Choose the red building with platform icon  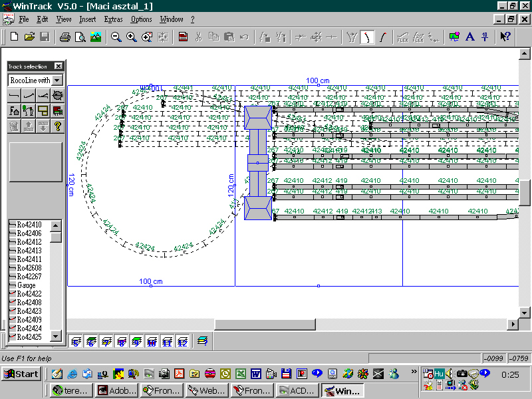[x=58, y=110]
